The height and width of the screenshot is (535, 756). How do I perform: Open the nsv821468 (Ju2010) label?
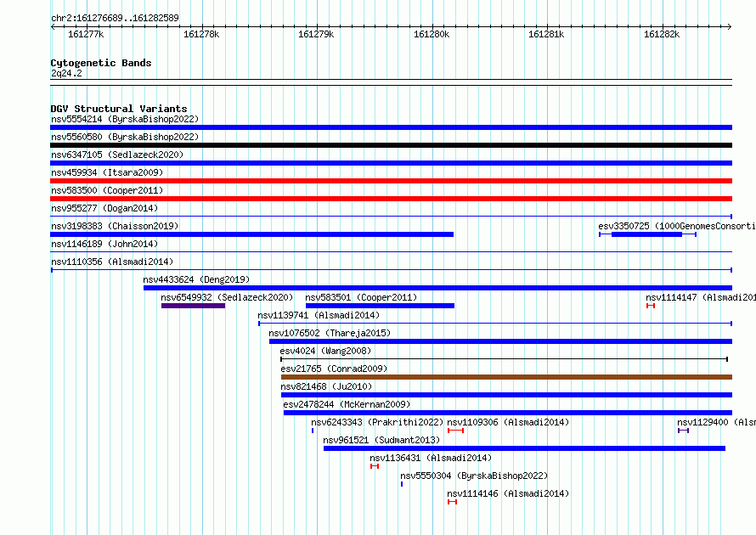tap(326, 386)
